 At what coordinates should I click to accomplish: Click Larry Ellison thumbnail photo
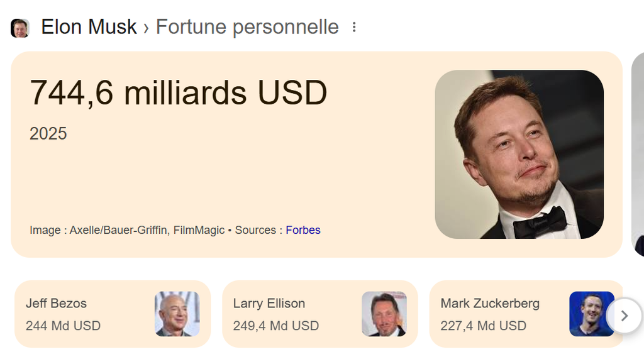tap(384, 314)
